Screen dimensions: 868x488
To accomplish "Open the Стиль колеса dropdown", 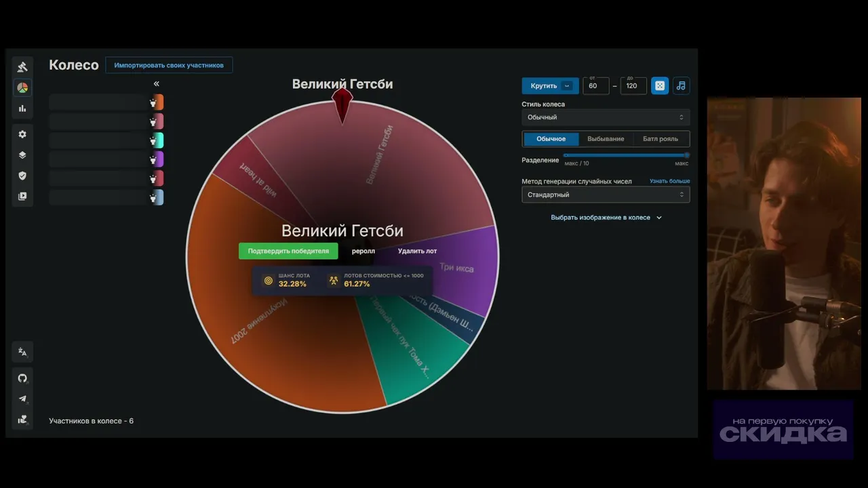I will 606,117.
